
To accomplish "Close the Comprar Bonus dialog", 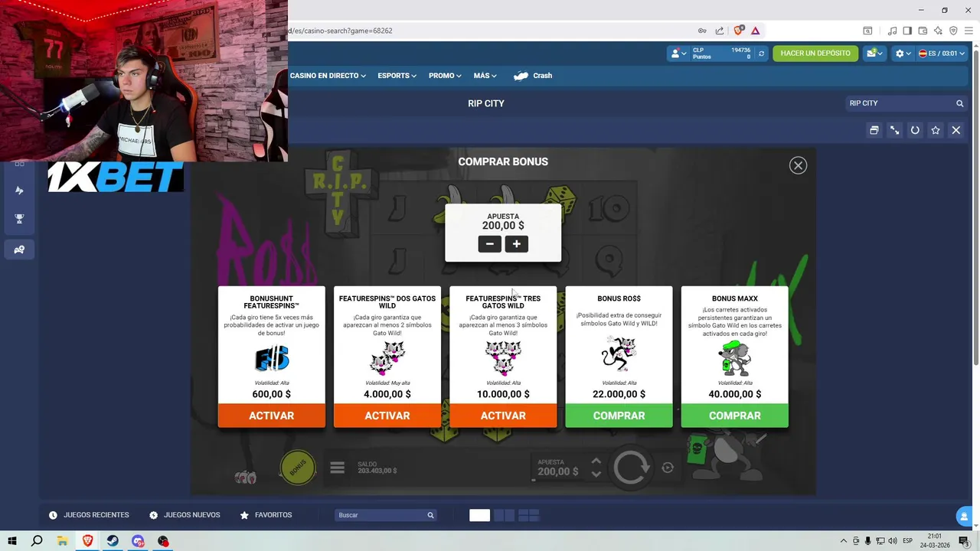I will point(798,165).
